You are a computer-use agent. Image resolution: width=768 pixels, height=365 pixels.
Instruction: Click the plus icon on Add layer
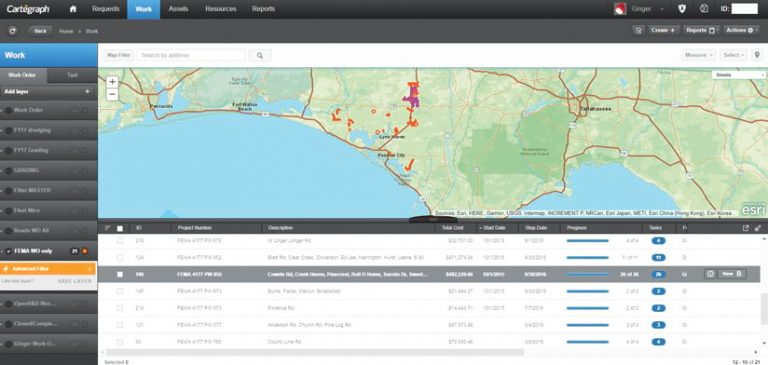(87, 92)
